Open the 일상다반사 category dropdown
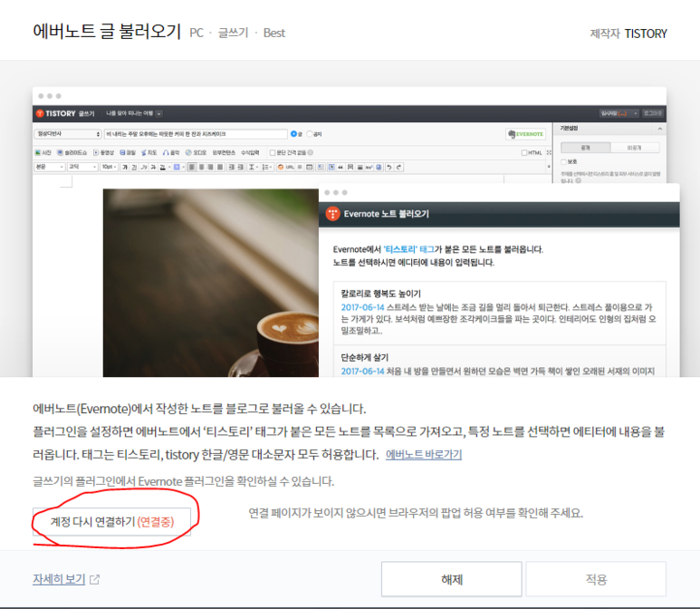The width and height of the screenshot is (700, 609). (x=68, y=134)
